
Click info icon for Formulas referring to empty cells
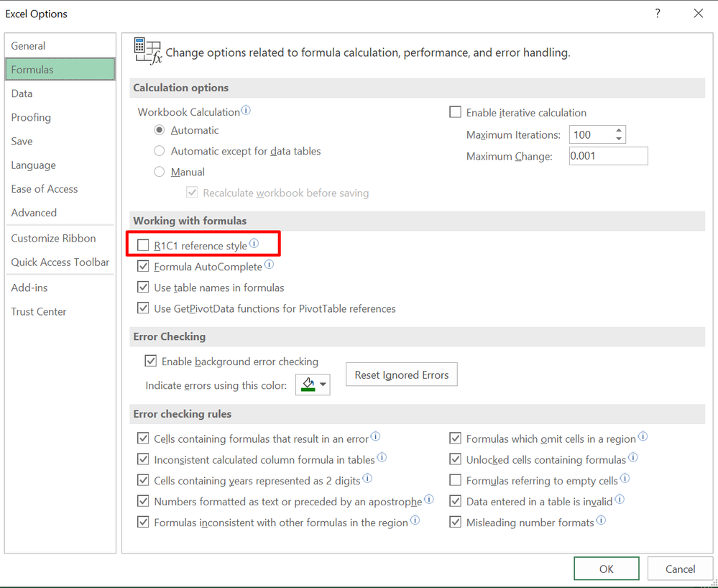click(x=625, y=479)
